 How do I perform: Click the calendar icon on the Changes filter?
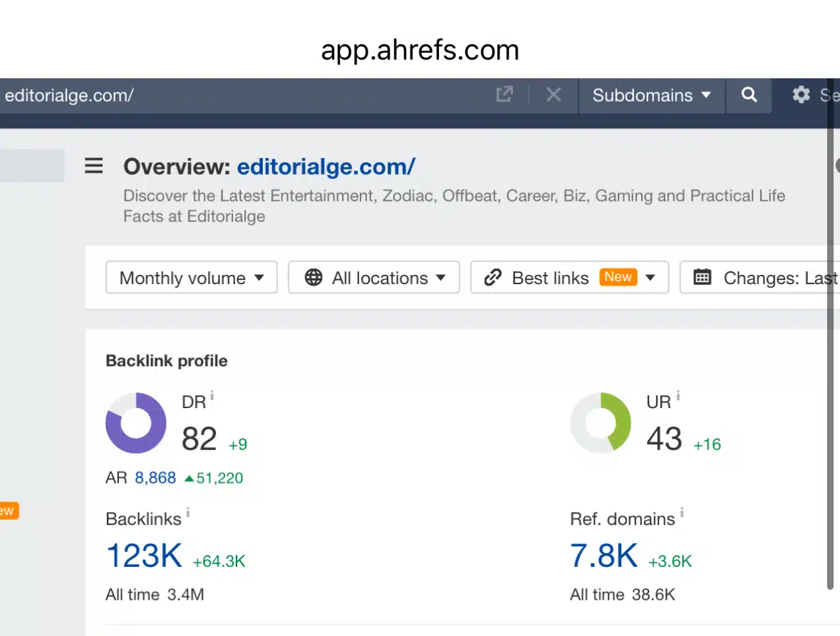tap(702, 278)
